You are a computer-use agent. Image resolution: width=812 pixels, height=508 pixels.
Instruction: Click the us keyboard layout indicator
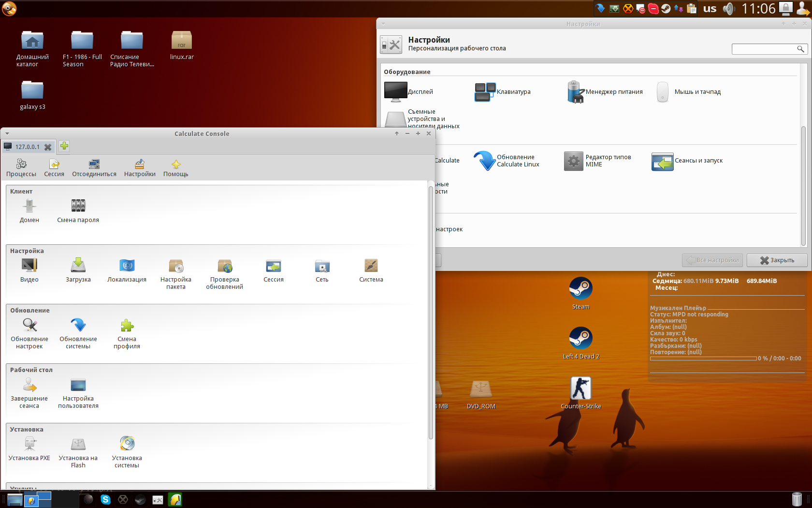pyautogui.click(x=710, y=9)
